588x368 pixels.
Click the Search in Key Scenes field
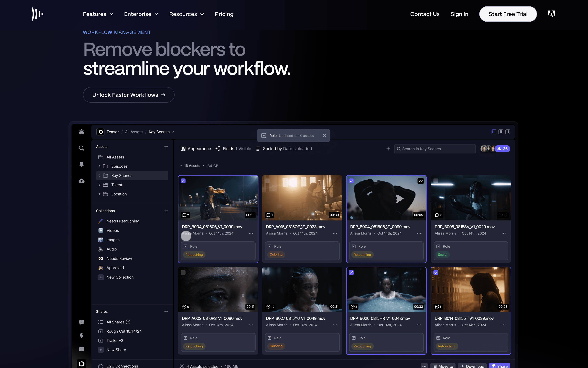pos(435,149)
